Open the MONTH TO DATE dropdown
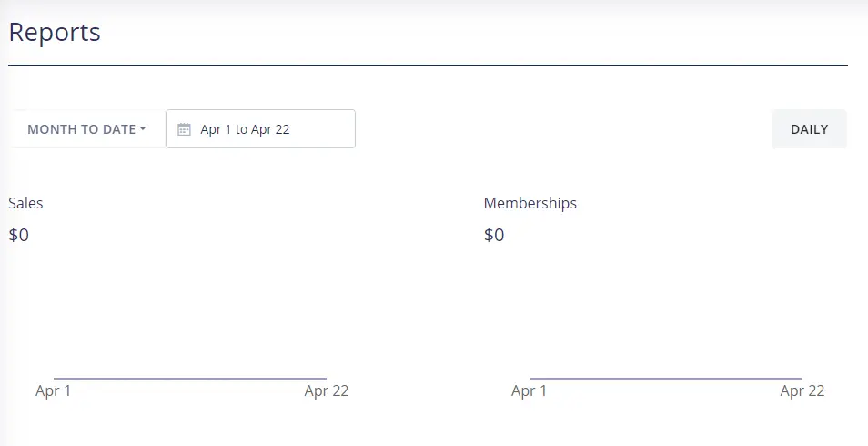 (86, 129)
